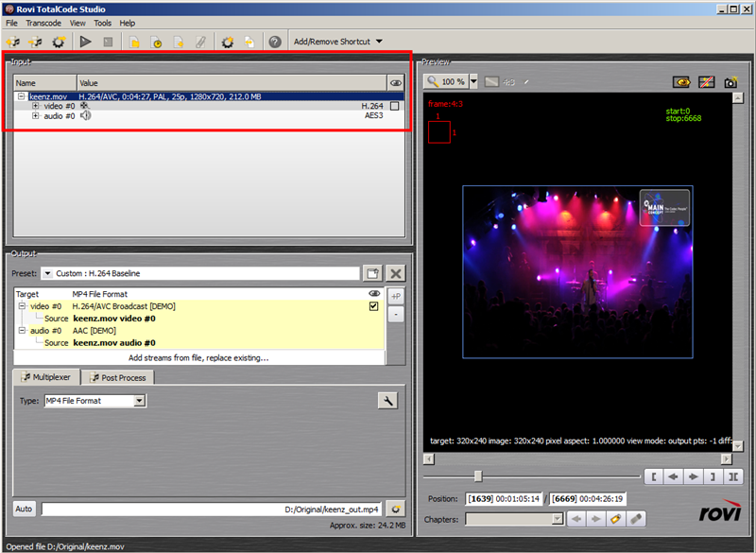Click the +P add stream button
This screenshot has height=553, width=756.
396,297
